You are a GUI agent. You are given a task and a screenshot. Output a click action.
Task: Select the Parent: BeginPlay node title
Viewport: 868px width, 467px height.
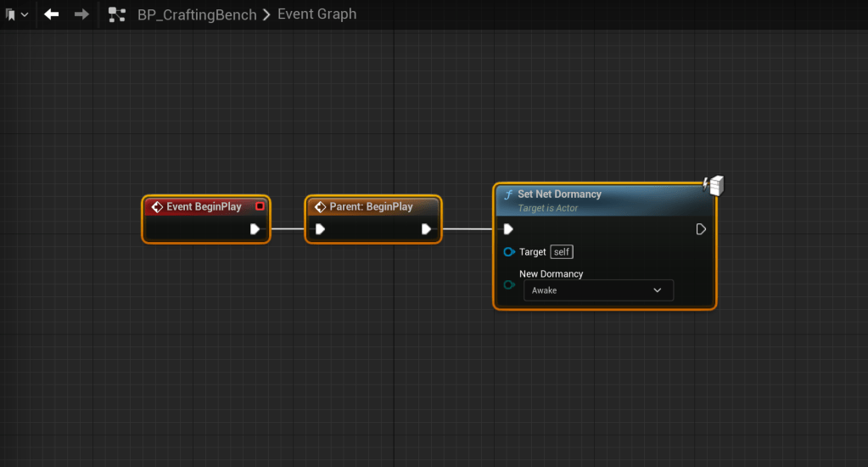point(371,206)
